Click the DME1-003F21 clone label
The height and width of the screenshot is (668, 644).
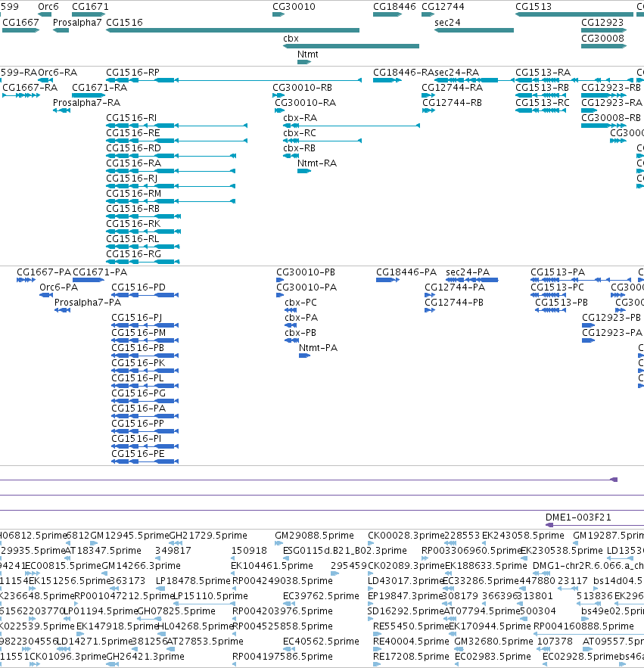(x=578, y=517)
